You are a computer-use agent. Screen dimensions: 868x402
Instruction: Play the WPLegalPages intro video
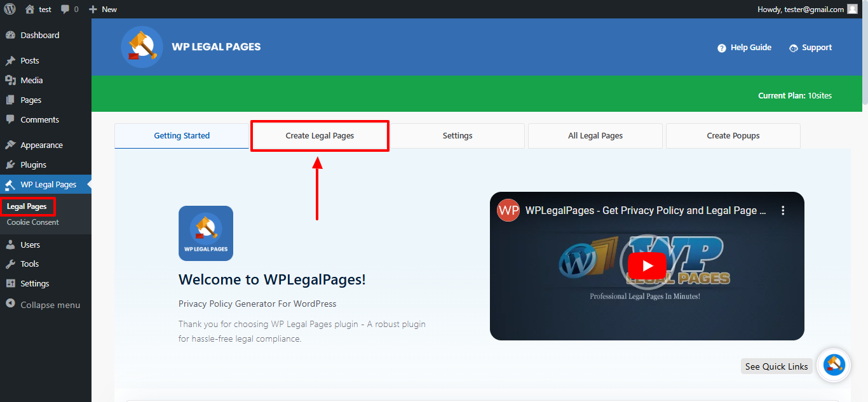click(x=647, y=266)
